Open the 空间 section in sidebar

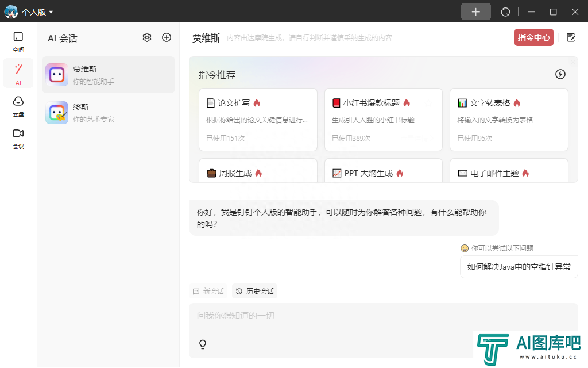pos(18,42)
